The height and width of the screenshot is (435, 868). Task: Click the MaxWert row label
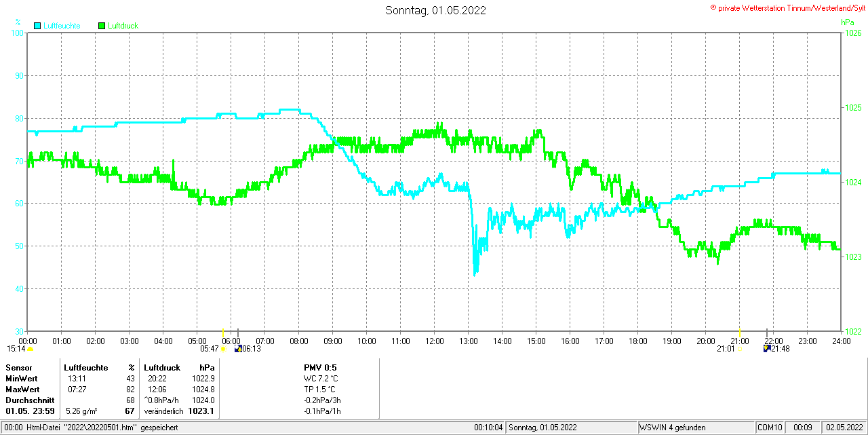pos(22,390)
